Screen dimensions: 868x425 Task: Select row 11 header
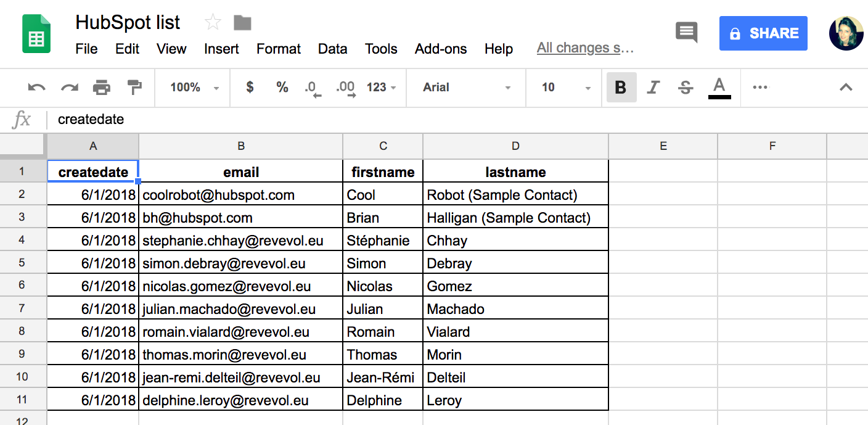(x=23, y=400)
